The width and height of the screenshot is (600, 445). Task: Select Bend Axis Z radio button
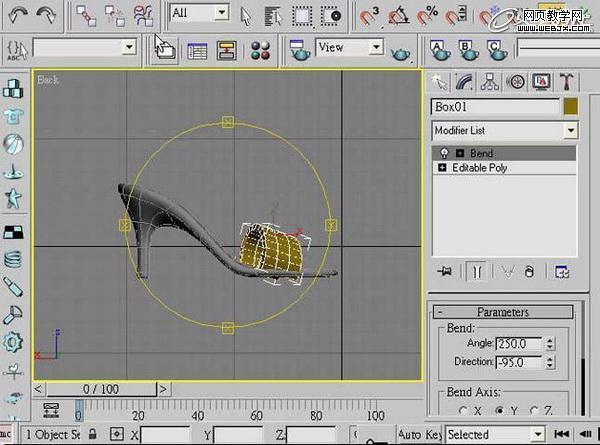tap(534, 411)
